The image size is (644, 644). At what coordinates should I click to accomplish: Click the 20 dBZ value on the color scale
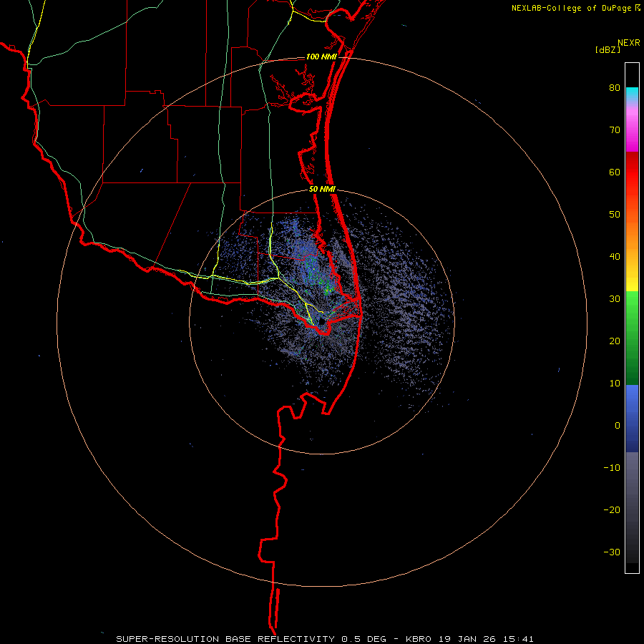(x=615, y=341)
